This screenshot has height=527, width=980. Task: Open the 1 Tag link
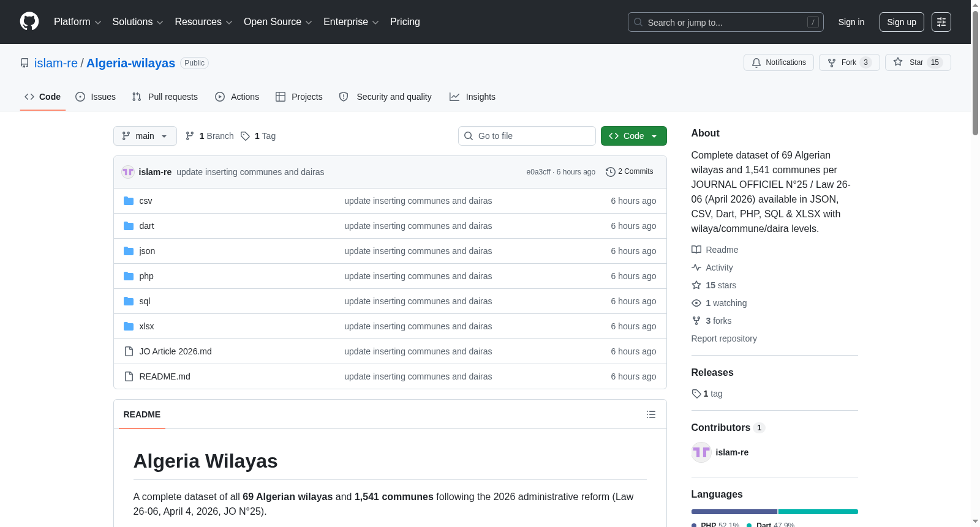tap(258, 136)
